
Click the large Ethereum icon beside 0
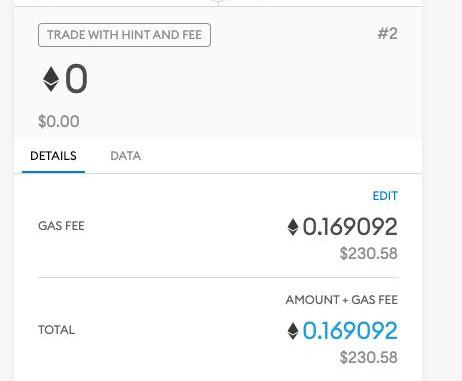[51, 79]
